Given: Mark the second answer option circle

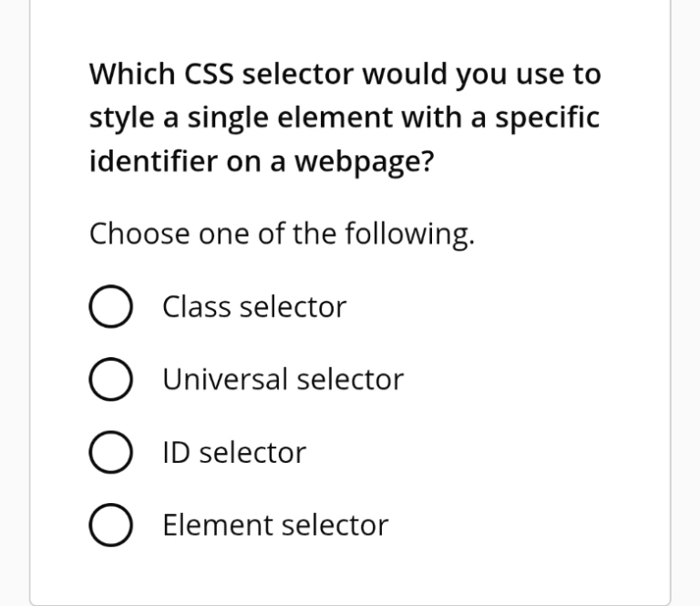Looking at the screenshot, I should 107,380.
